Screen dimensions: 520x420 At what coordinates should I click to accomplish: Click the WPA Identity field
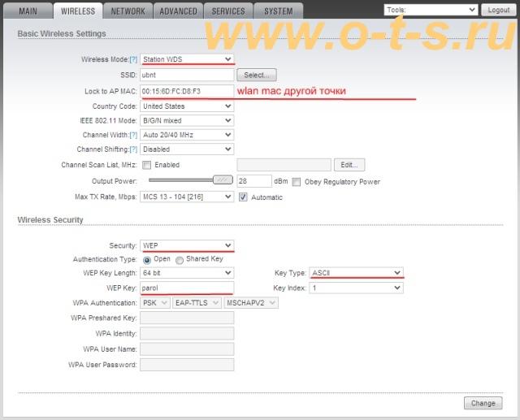coord(187,333)
